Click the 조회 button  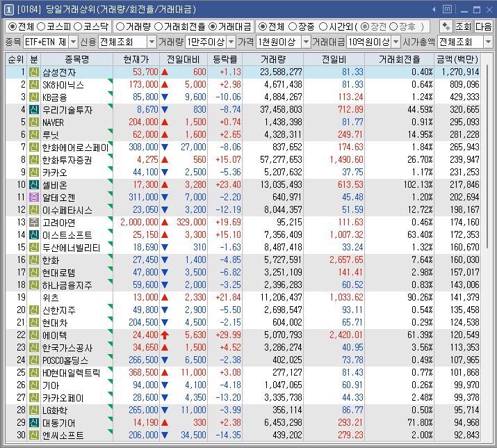click(x=464, y=26)
